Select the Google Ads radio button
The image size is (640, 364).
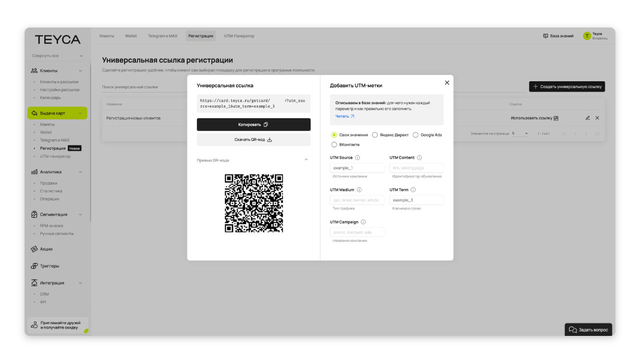tap(415, 135)
